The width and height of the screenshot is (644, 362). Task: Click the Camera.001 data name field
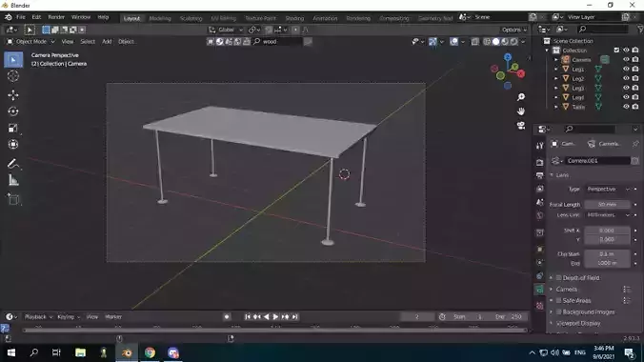coord(597,161)
